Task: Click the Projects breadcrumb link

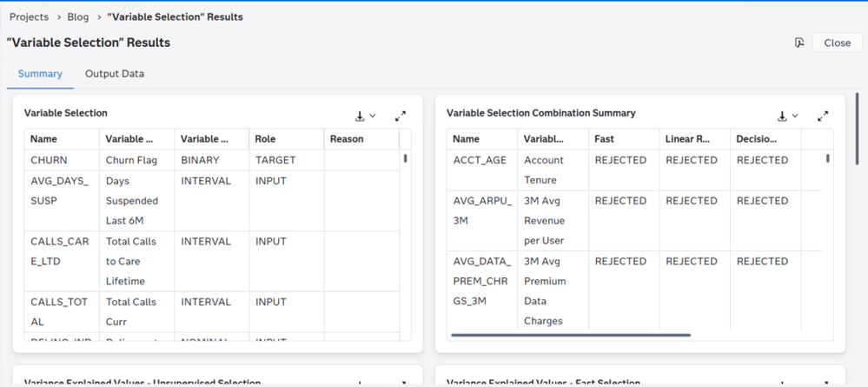Action: pos(29,17)
